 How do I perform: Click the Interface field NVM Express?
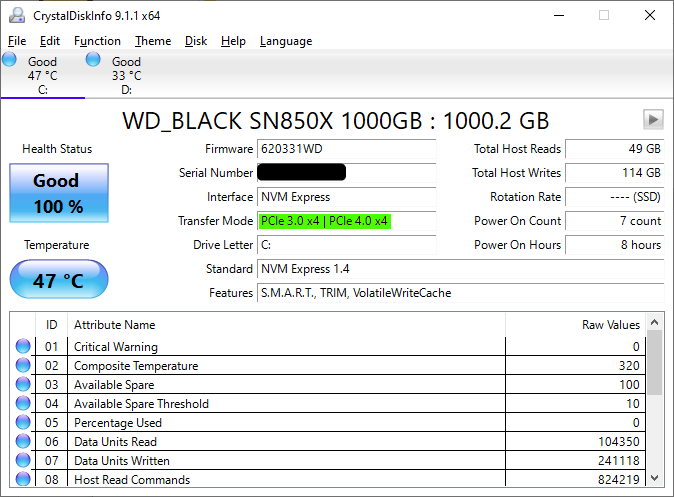(346, 197)
